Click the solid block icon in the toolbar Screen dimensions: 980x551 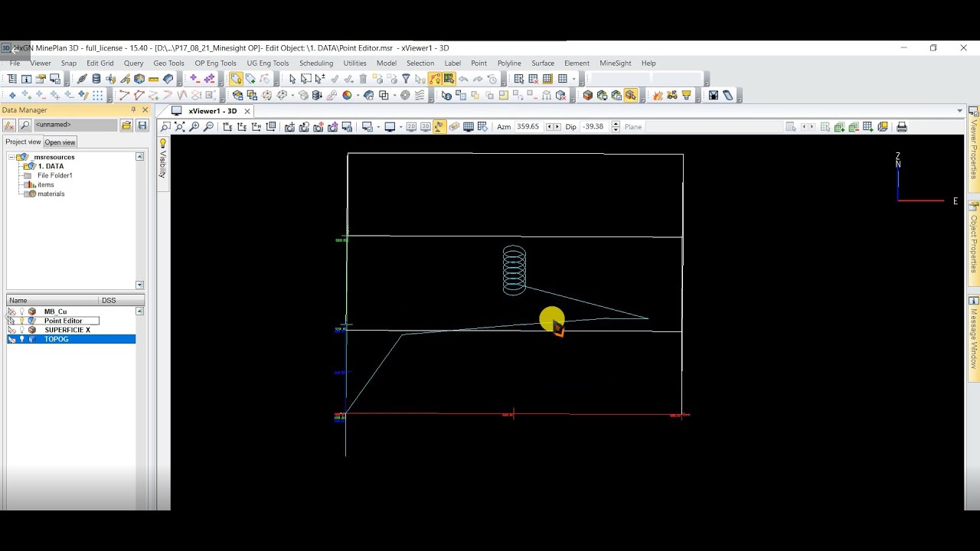tap(588, 96)
